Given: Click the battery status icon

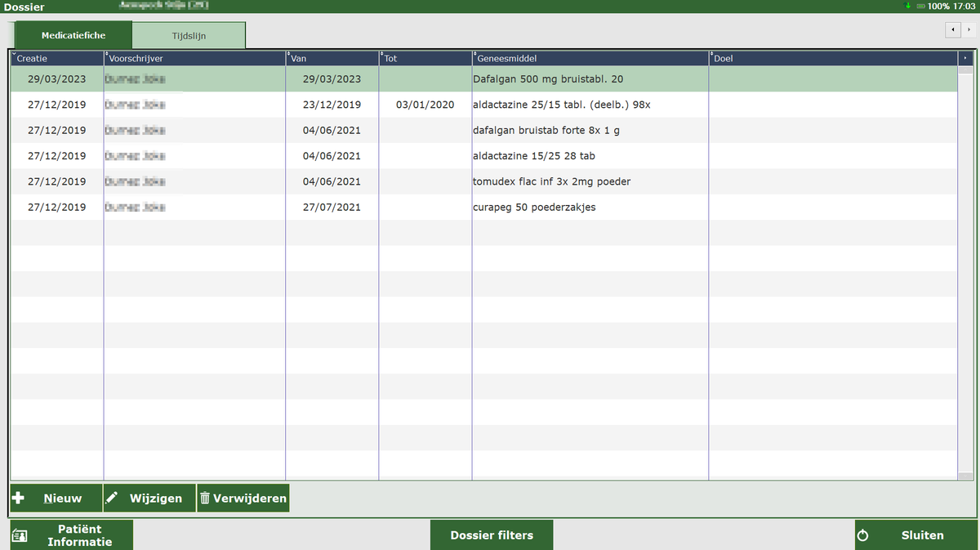Looking at the screenshot, I should 920,6.
